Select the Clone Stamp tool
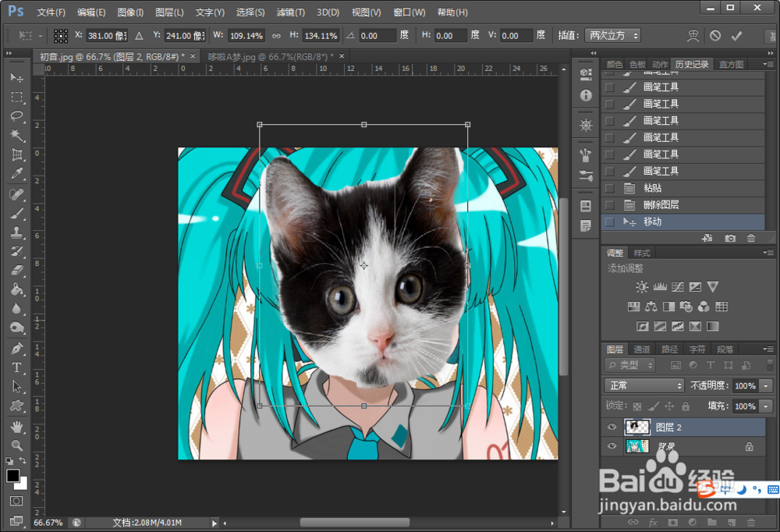The height and width of the screenshot is (532, 780). tap(17, 232)
